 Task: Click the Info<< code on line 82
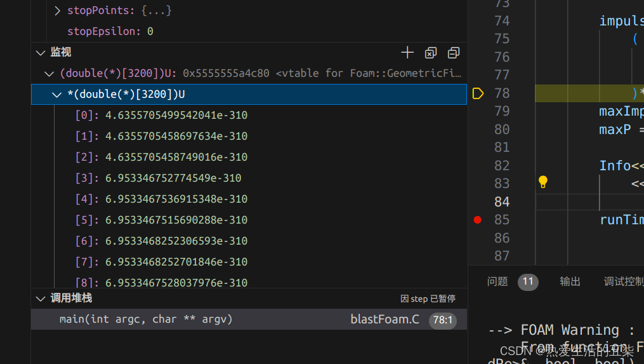pos(621,166)
